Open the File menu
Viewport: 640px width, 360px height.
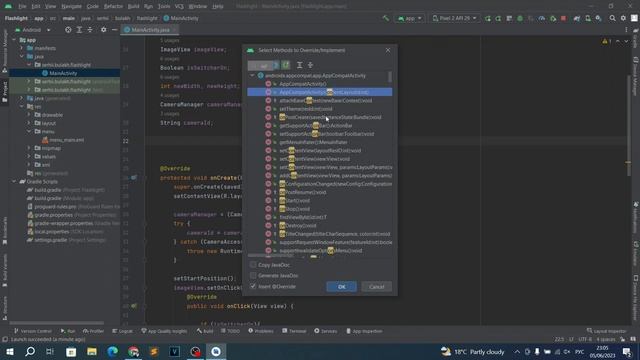tap(22, 6)
